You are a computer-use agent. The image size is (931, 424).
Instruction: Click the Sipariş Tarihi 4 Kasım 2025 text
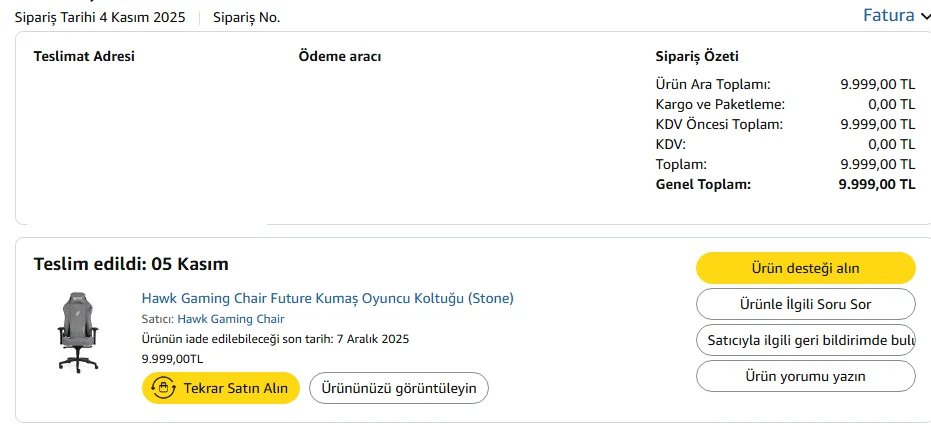[x=100, y=18]
